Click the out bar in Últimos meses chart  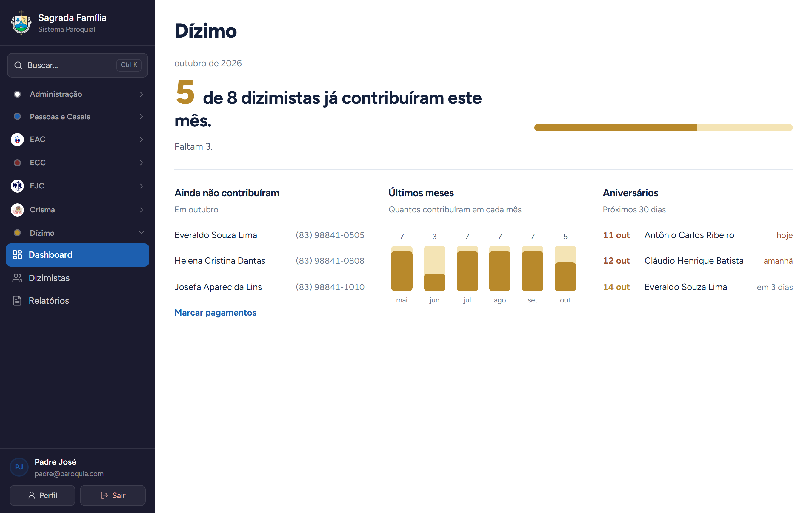click(565, 268)
